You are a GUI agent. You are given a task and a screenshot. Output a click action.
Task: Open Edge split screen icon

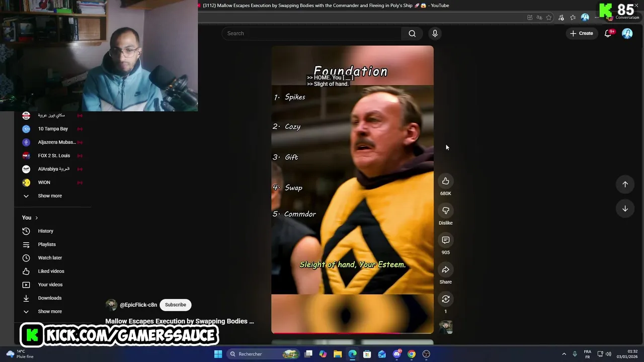pyautogui.click(x=530, y=18)
